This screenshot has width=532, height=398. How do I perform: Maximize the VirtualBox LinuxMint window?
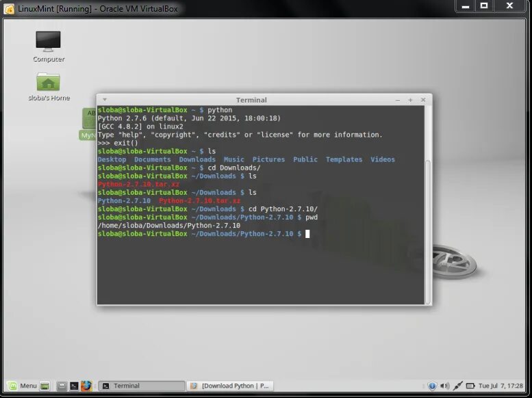coord(484,5)
